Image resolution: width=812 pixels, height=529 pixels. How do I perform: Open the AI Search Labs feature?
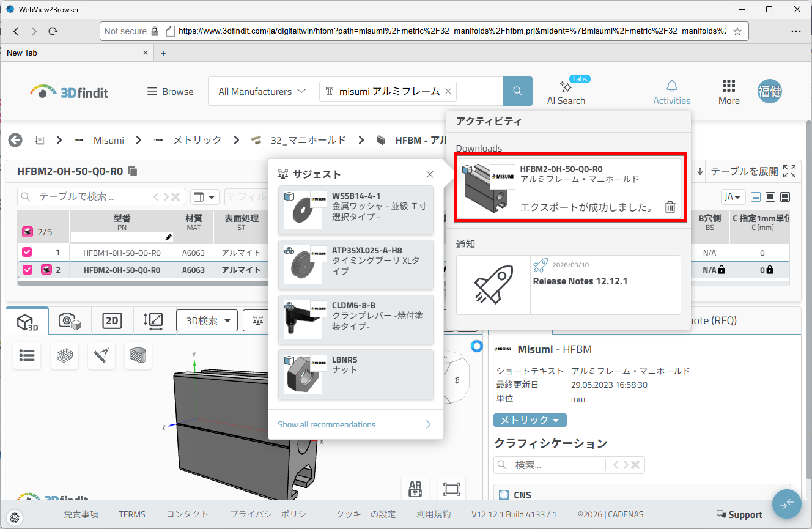point(566,92)
